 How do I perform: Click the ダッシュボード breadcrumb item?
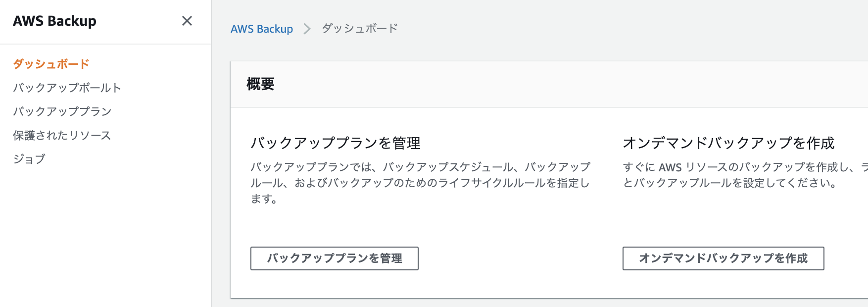coord(360,28)
